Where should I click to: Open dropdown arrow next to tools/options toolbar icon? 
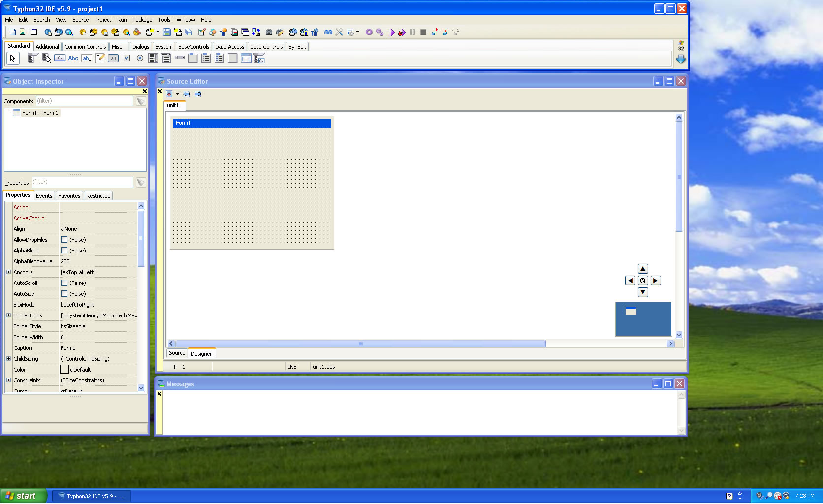(357, 32)
